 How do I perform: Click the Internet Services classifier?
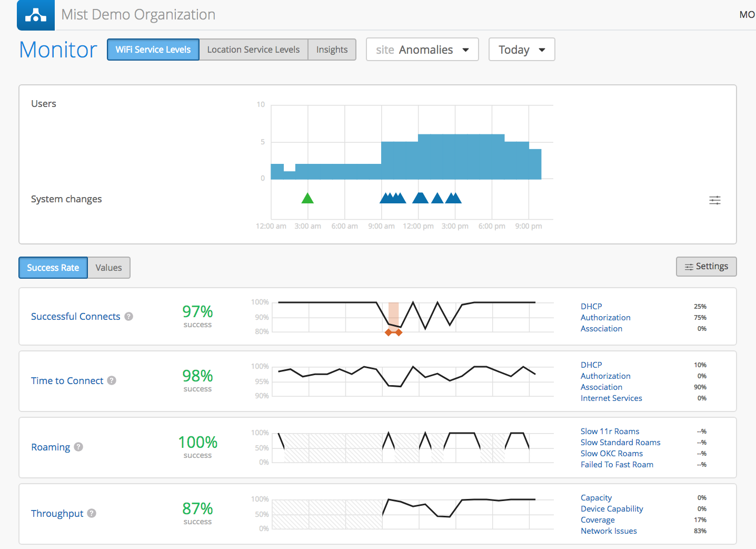611,398
